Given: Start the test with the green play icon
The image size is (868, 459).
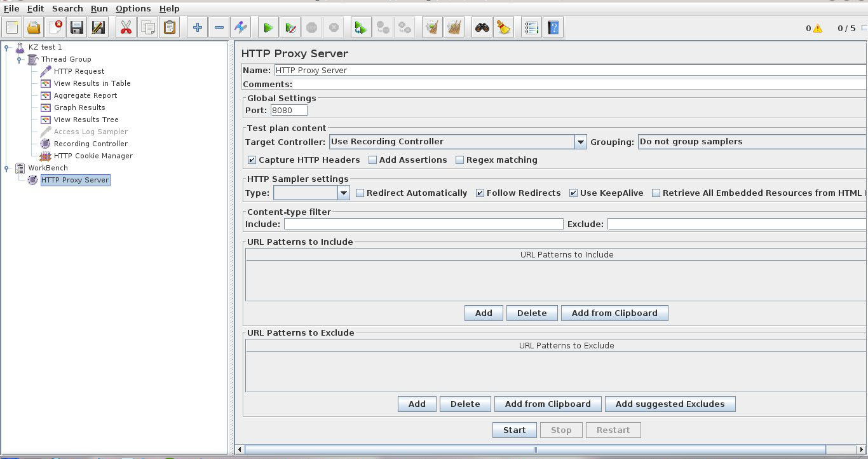Looking at the screenshot, I should (x=268, y=27).
